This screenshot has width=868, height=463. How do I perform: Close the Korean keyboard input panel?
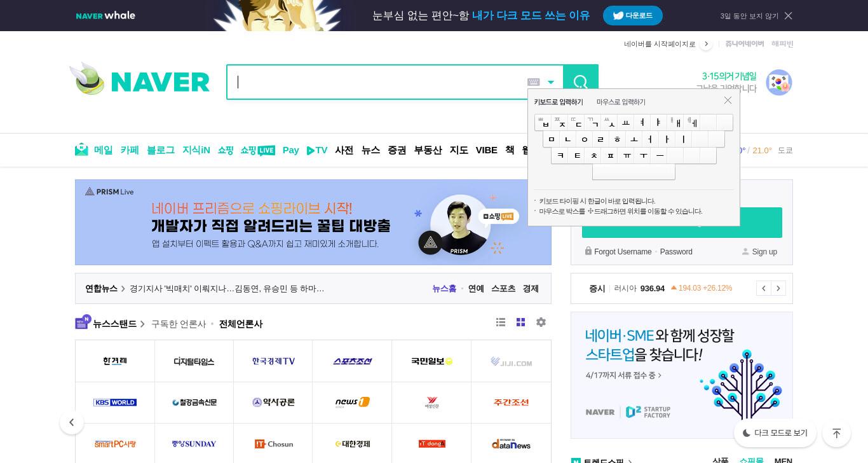[728, 100]
